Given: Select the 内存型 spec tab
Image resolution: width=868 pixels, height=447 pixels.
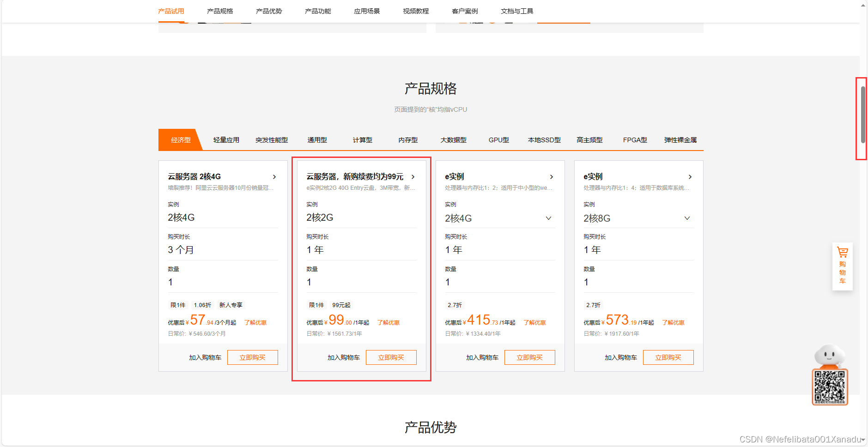Looking at the screenshot, I should click(x=408, y=140).
